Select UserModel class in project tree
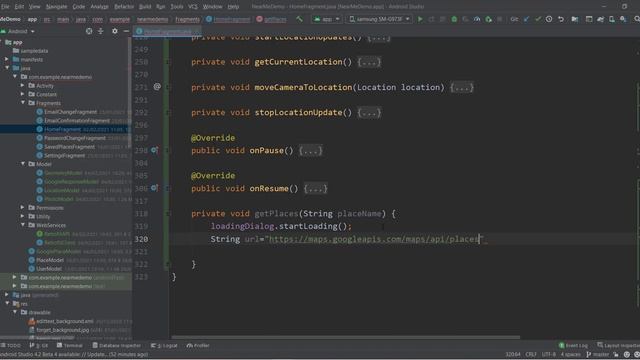This screenshot has width=640, height=360. point(49,269)
